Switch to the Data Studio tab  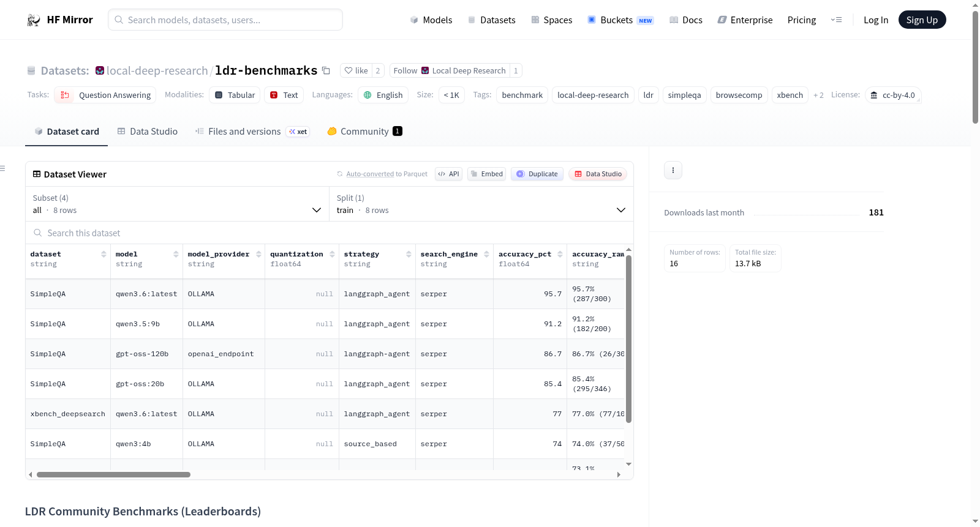pos(148,132)
